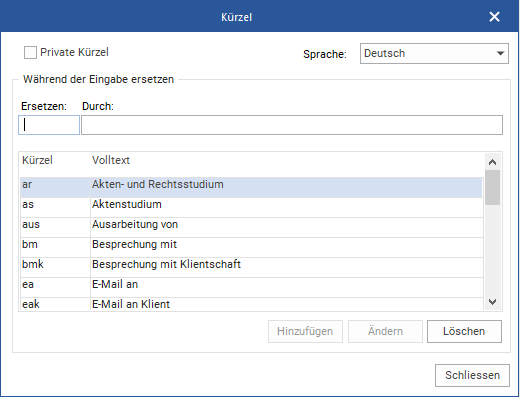Select the 'ar' shortcut row

click(x=251, y=187)
